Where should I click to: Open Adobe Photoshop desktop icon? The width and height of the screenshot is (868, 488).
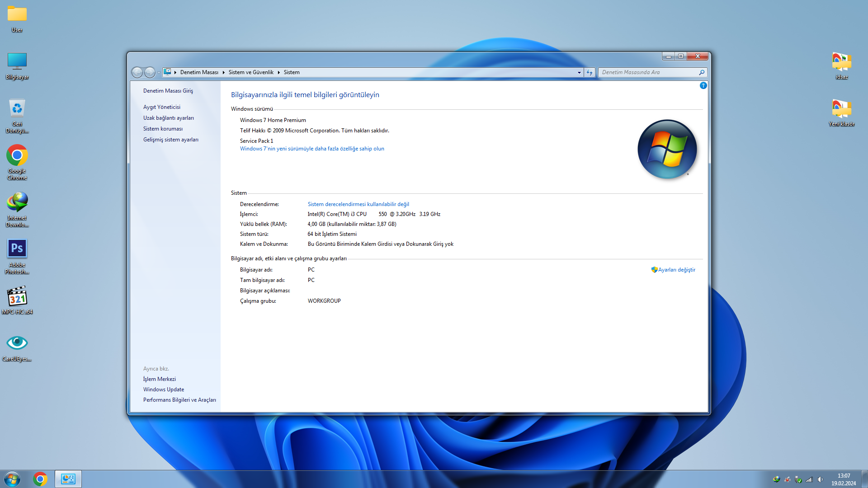[17, 249]
